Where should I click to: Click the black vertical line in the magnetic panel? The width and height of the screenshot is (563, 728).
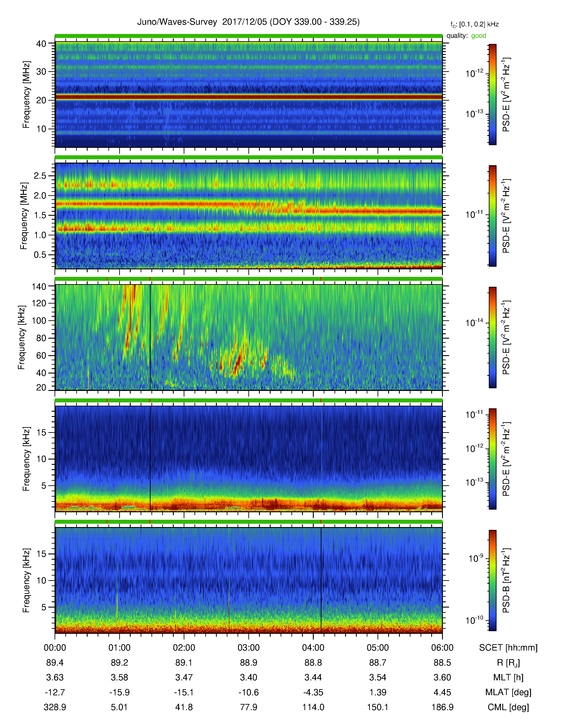point(321,580)
